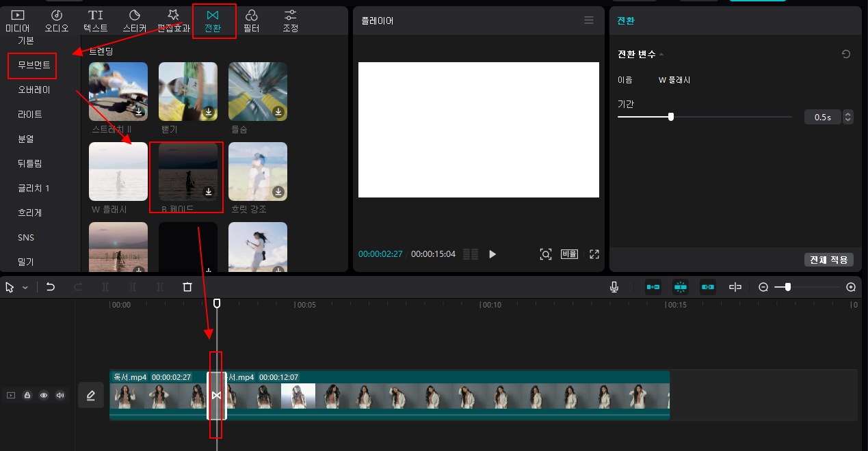Play the preview video
This screenshot has height=451, width=868.
point(492,254)
